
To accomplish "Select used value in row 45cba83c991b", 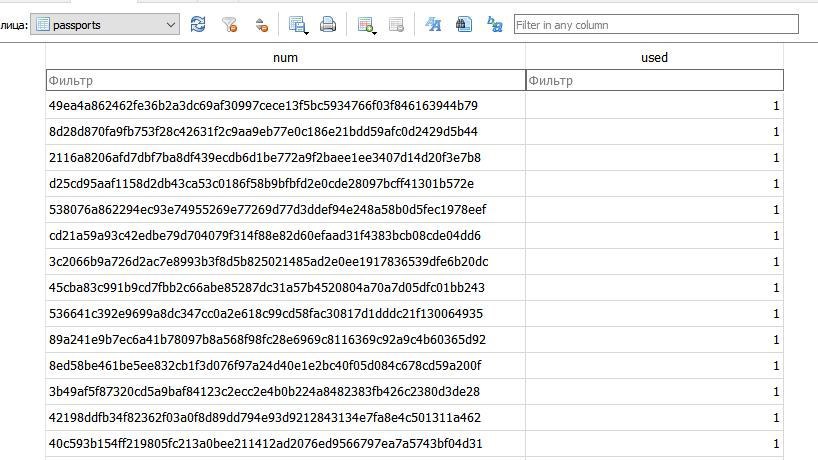I will click(x=654, y=288).
